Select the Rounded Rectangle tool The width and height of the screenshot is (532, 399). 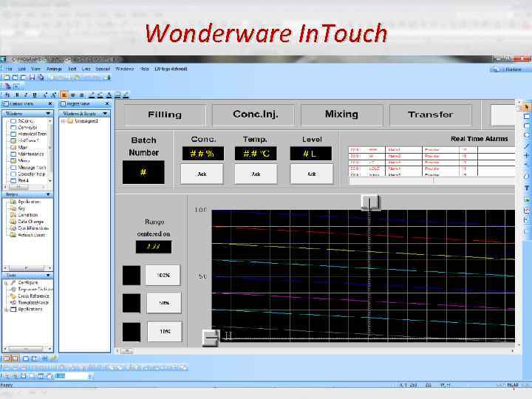526,126
